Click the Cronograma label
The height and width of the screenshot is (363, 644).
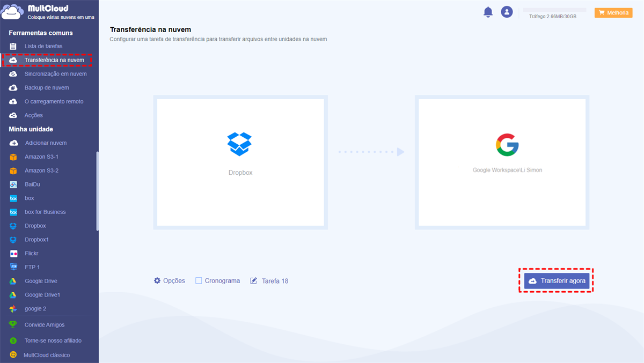point(222,280)
